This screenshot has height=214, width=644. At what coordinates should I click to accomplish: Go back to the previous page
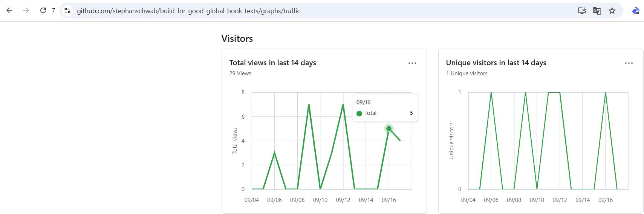tap(9, 11)
